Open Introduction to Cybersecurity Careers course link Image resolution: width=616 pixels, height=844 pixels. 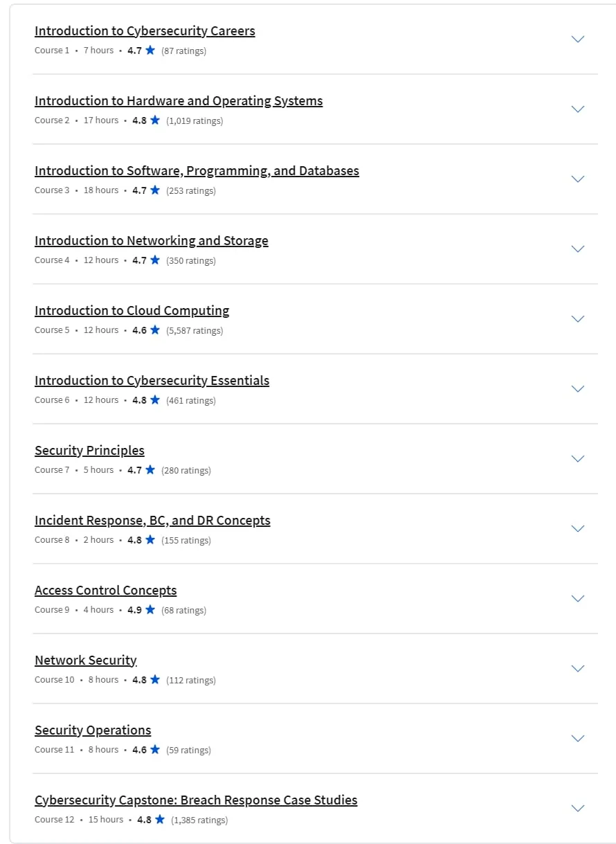point(145,31)
